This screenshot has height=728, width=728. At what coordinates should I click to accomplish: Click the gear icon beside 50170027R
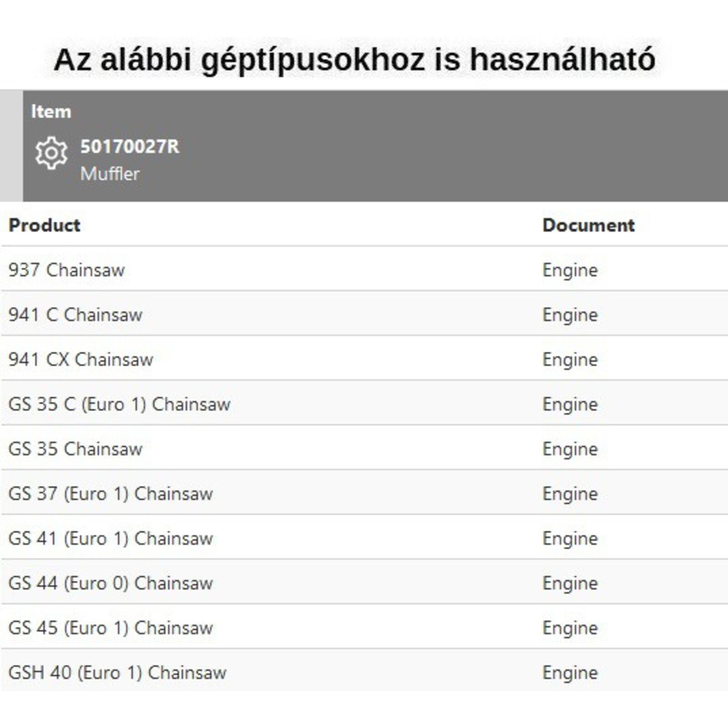tap(51, 153)
